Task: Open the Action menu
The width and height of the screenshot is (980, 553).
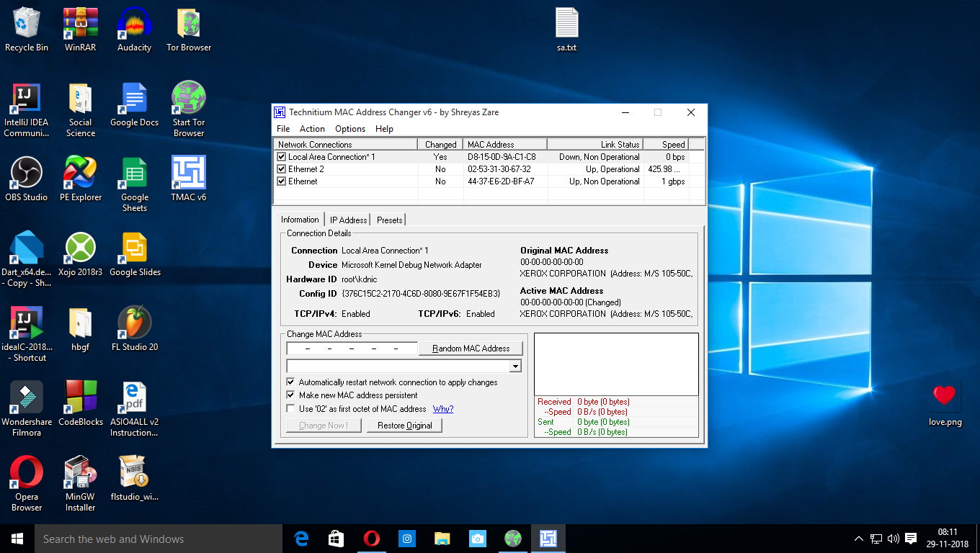Action: (312, 129)
